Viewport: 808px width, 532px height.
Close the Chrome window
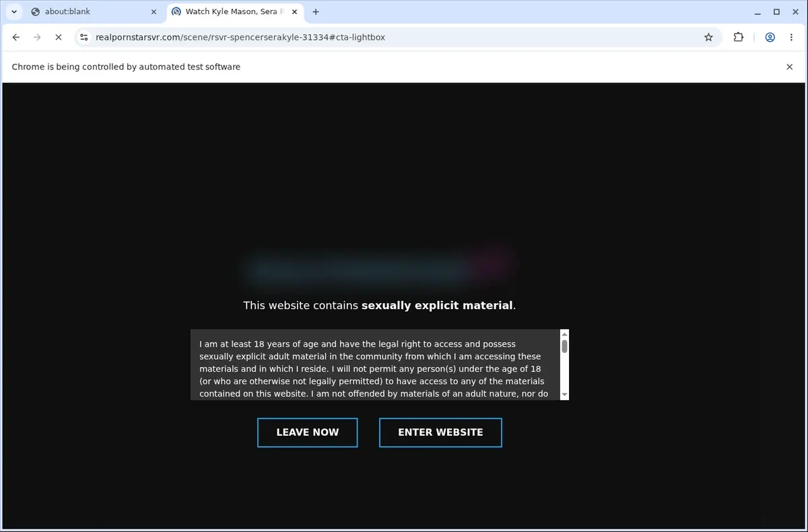(x=796, y=11)
